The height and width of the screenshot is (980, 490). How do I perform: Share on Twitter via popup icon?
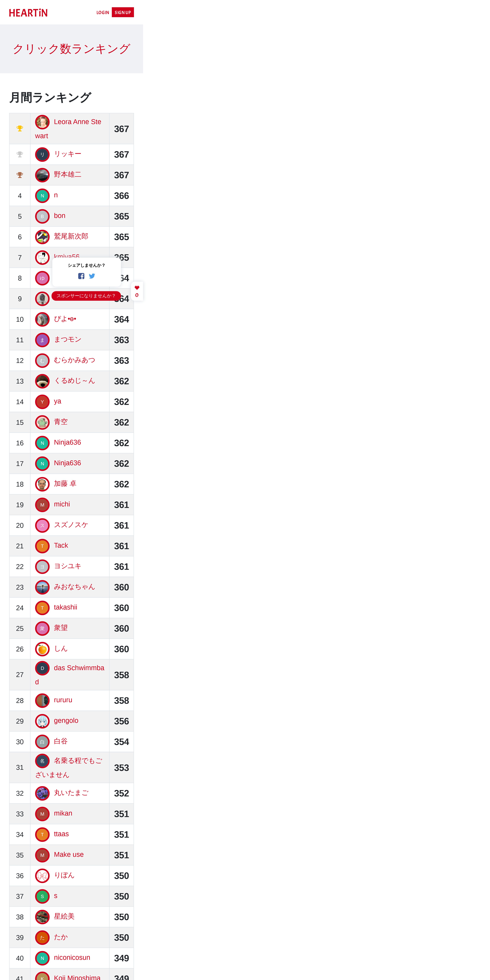coord(92,276)
